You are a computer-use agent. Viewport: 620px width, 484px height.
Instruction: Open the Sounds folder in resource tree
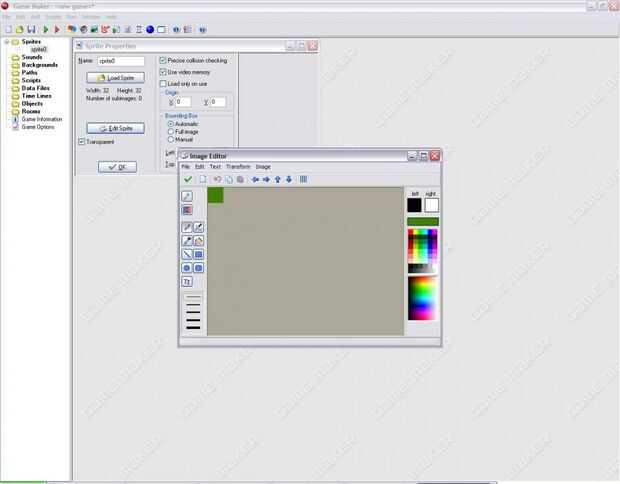pyautogui.click(x=32, y=57)
